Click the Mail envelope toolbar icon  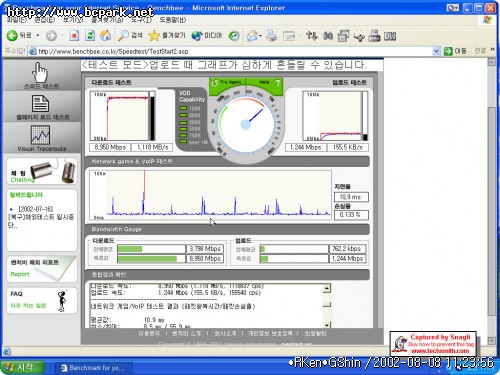pos(252,36)
